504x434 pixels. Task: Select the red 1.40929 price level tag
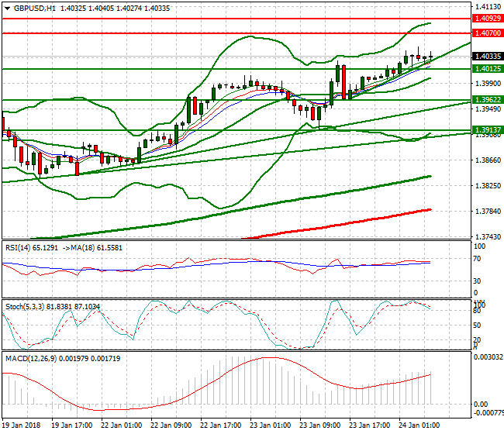[x=488, y=19]
